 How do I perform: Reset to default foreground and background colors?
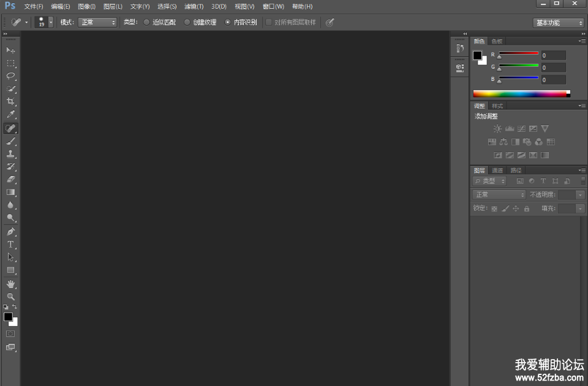[6, 307]
